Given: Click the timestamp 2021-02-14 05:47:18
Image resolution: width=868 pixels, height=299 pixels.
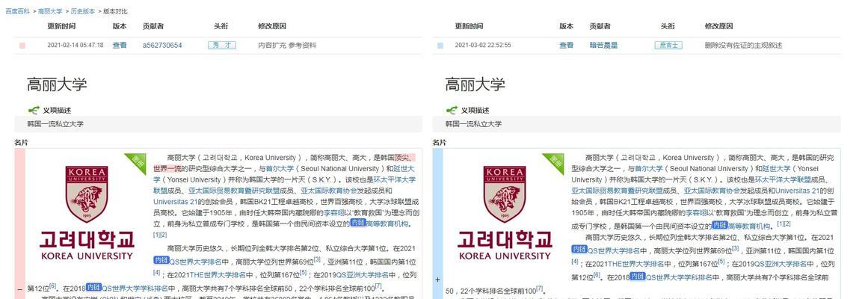Looking at the screenshot, I should 76,46.
